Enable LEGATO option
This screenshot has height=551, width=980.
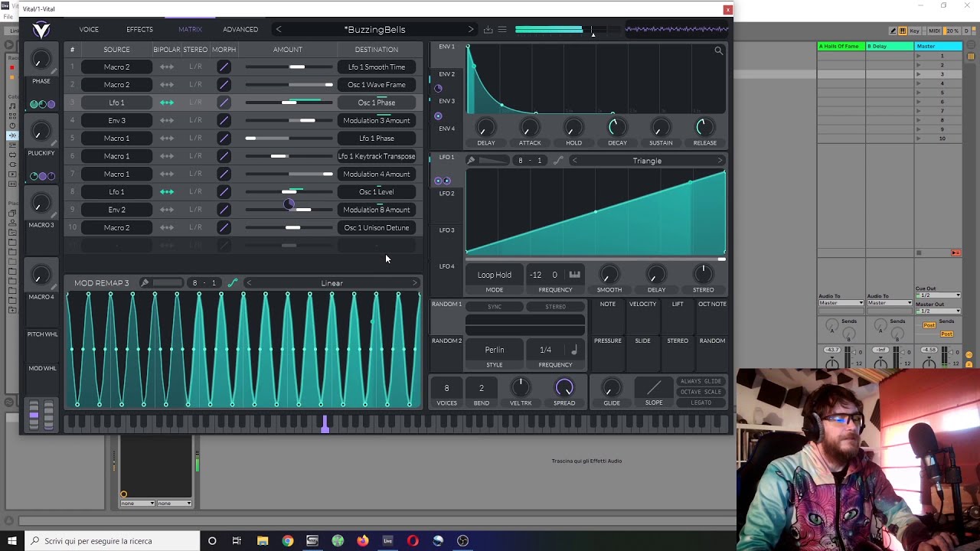701,403
